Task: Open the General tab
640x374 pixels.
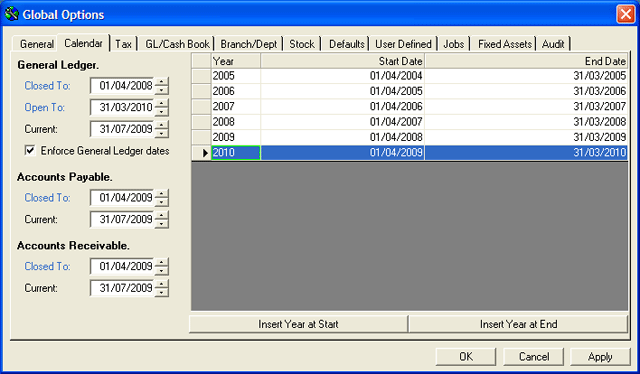Action: click(x=36, y=44)
